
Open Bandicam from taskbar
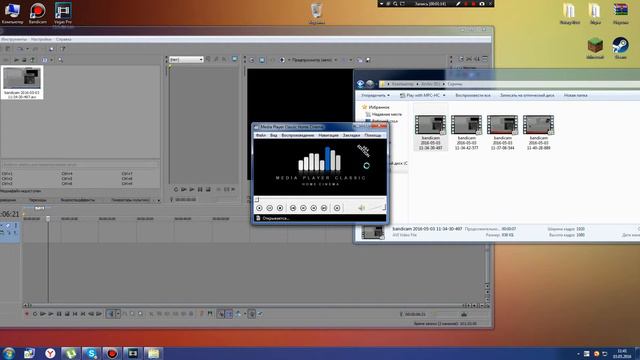[x=112, y=353]
